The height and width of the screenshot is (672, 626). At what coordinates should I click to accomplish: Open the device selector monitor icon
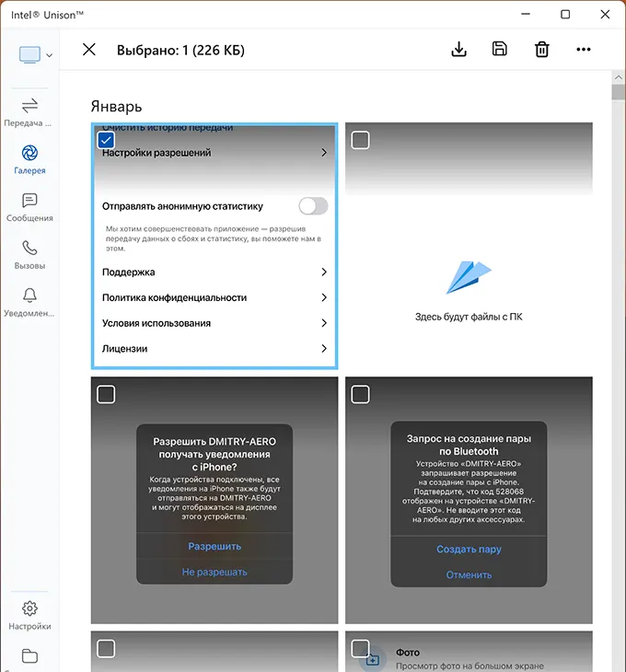point(29,55)
